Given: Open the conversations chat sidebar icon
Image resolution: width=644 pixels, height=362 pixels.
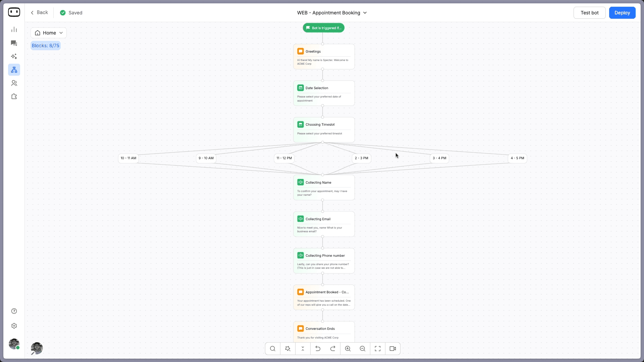Looking at the screenshot, I should point(14,43).
